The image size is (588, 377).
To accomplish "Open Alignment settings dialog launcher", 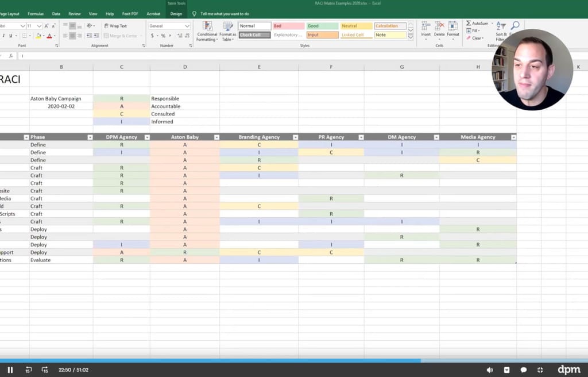I will [144, 46].
